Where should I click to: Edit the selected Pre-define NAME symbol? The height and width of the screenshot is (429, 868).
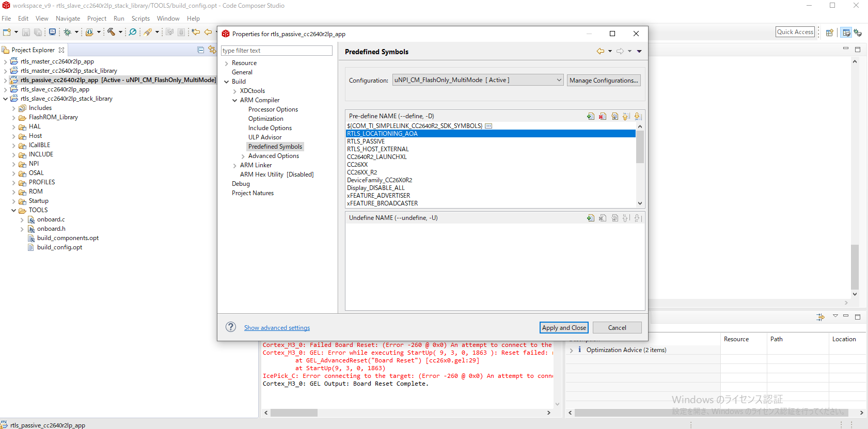[614, 116]
